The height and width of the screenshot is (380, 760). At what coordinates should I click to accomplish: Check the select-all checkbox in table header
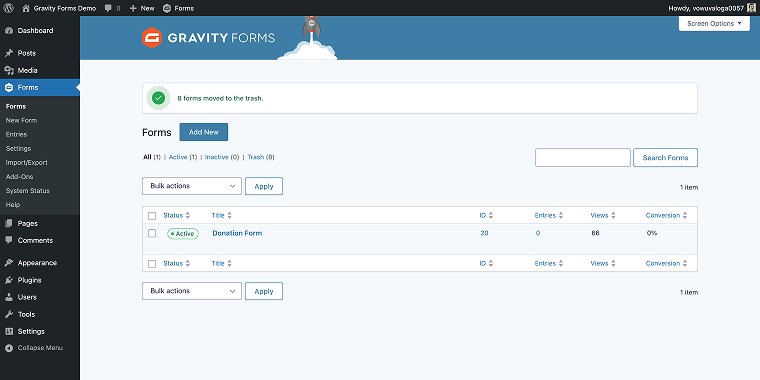(x=152, y=216)
